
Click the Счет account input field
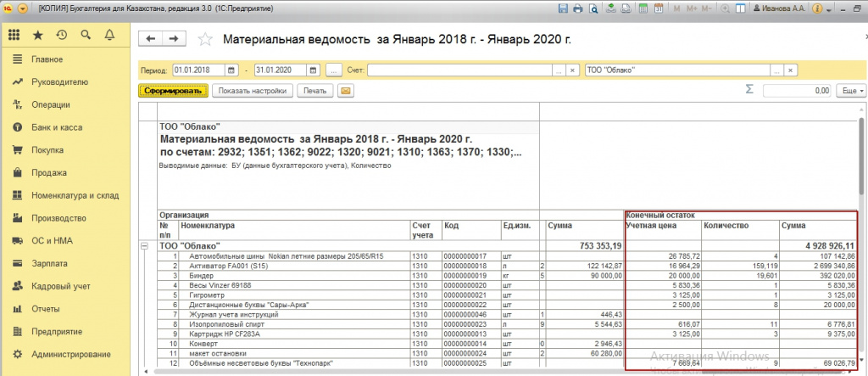tap(459, 70)
